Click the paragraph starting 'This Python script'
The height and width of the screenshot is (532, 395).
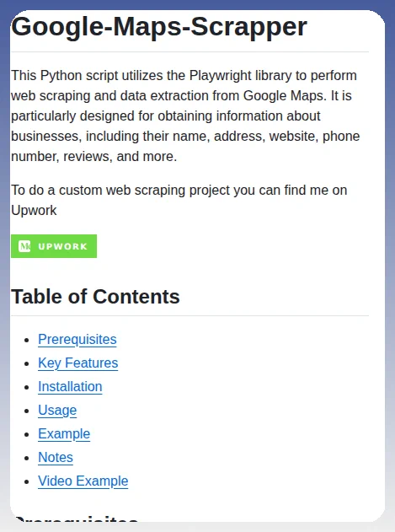coord(185,116)
